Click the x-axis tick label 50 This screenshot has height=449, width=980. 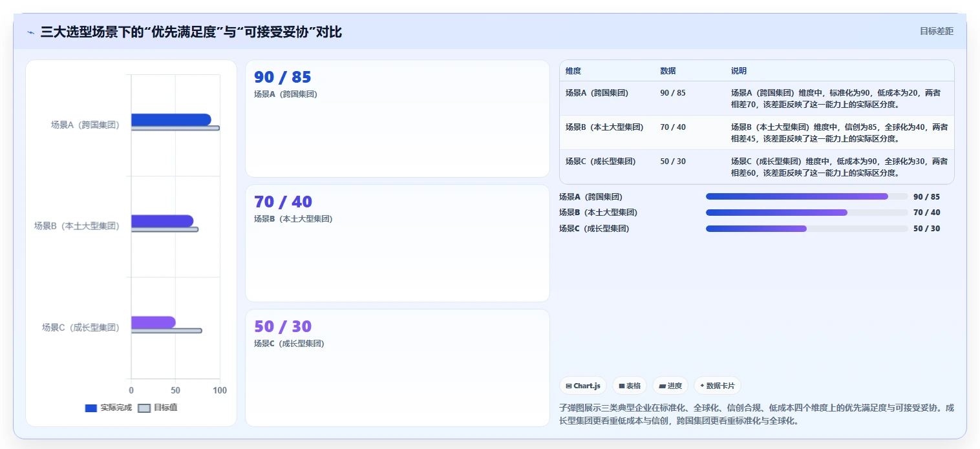(x=175, y=390)
